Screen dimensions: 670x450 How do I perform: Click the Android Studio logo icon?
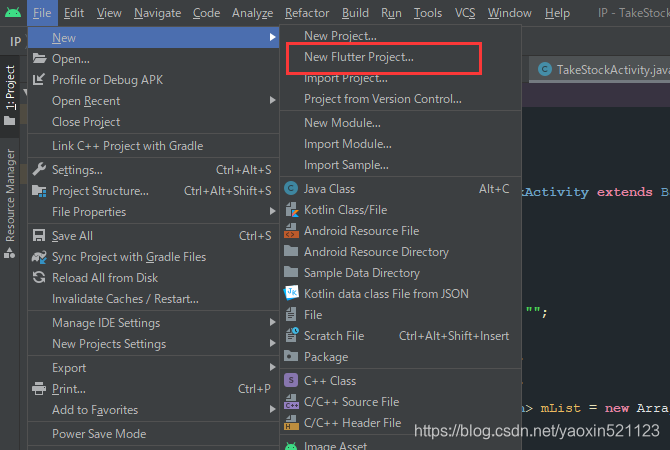13,12
